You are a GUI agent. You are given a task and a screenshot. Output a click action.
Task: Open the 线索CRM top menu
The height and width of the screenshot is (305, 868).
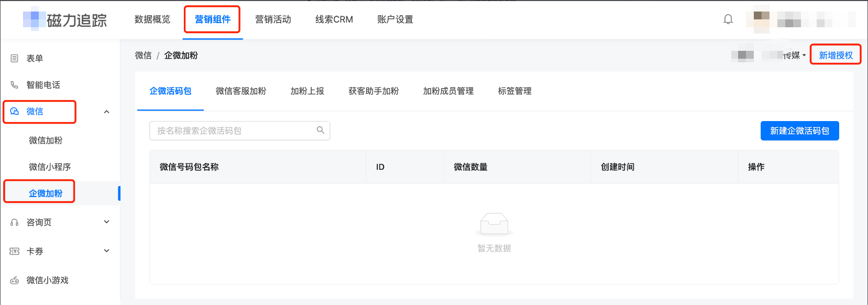(x=334, y=19)
